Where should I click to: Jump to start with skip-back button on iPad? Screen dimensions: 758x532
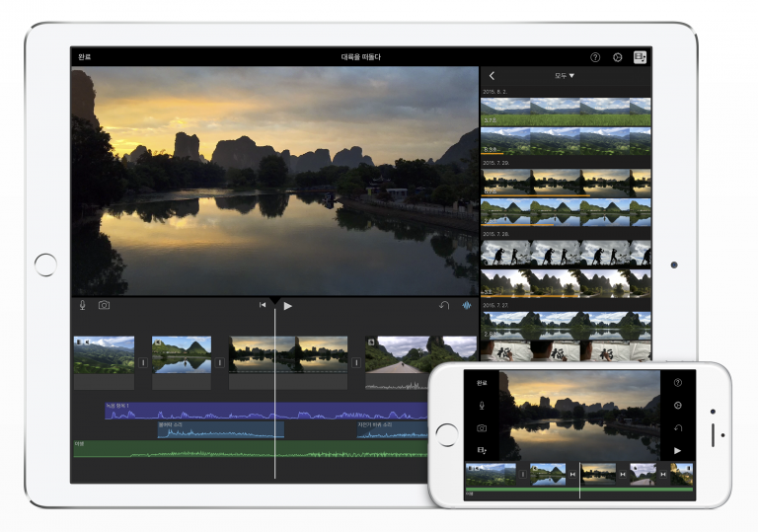[x=262, y=305]
